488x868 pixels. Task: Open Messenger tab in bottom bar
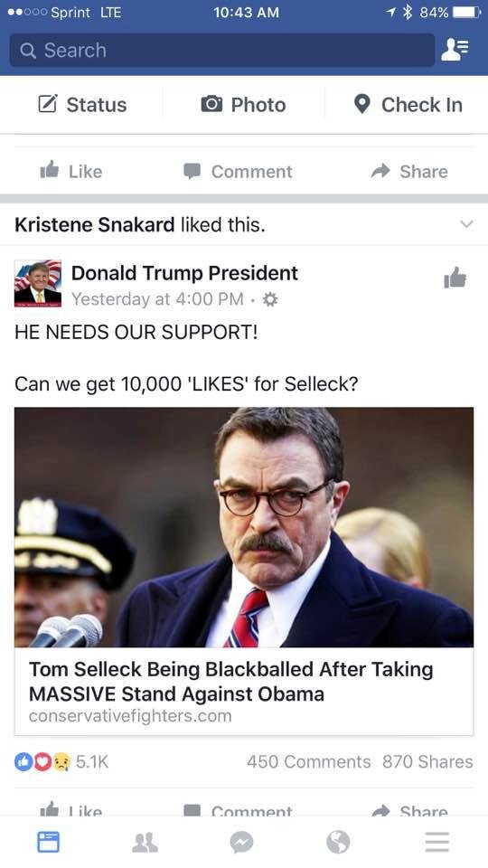242,842
